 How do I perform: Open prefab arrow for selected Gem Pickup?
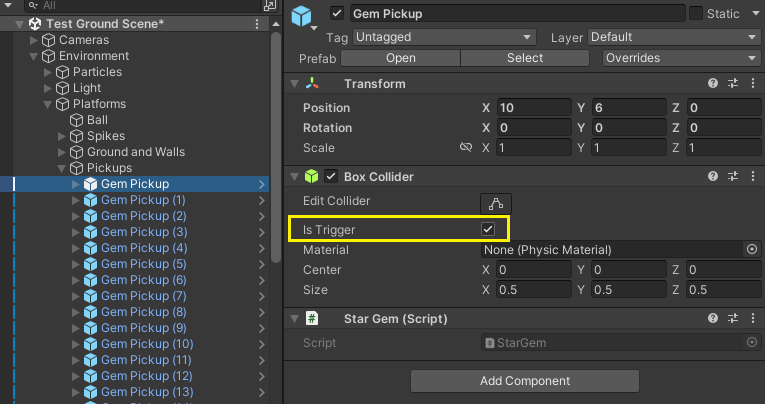[x=262, y=184]
